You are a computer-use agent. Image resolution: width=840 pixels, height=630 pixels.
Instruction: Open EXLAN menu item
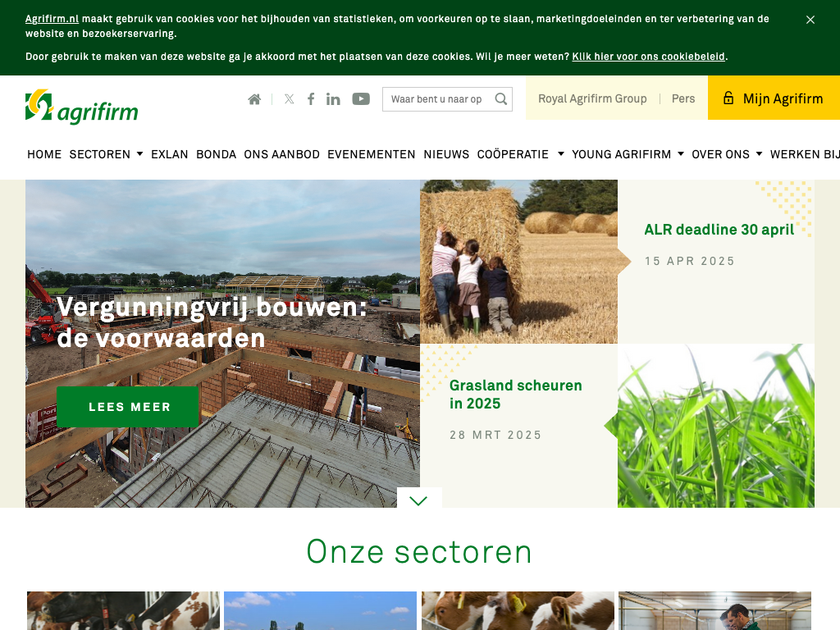click(x=169, y=154)
